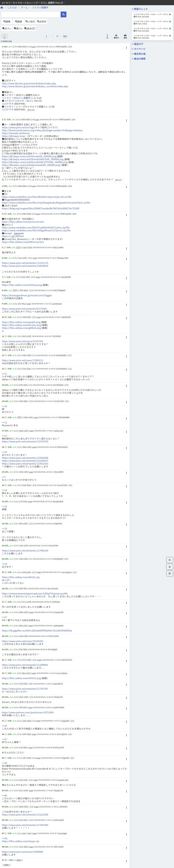Open ゲーム breadcrumb link

24,7
